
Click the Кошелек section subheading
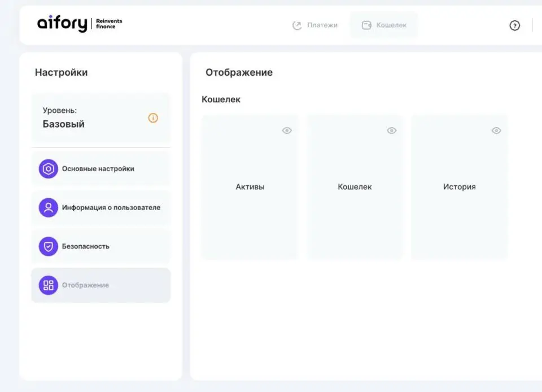pos(221,99)
